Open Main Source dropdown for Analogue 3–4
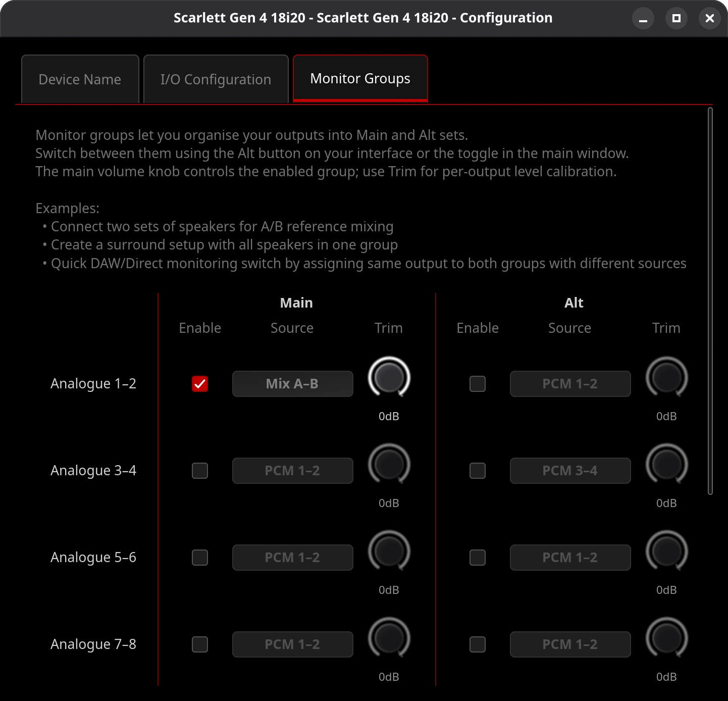Screen dimensions: 728x701 (293, 471)
